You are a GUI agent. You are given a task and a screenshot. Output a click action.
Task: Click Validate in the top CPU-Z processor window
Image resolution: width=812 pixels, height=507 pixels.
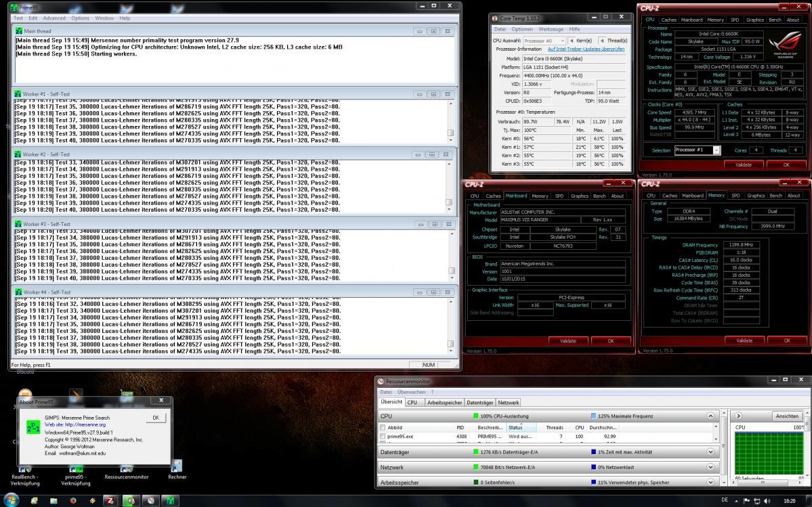pyautogui.click(x=743, y=164)
